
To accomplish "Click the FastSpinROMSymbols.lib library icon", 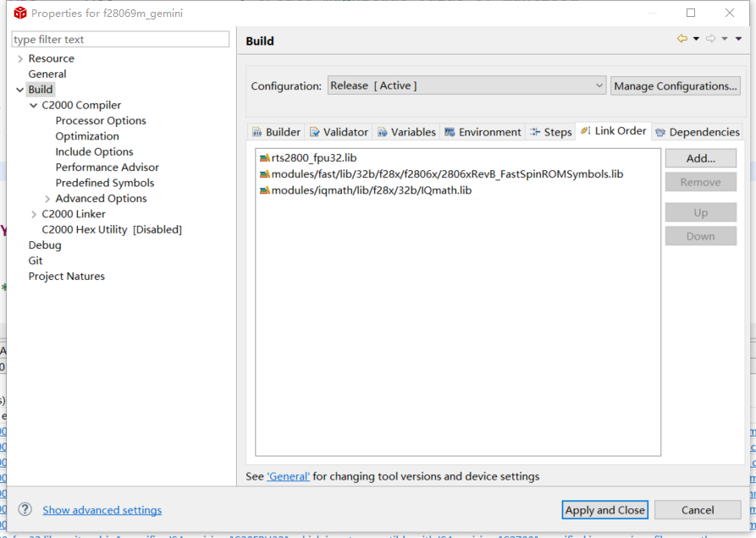I will click(265, 174).
